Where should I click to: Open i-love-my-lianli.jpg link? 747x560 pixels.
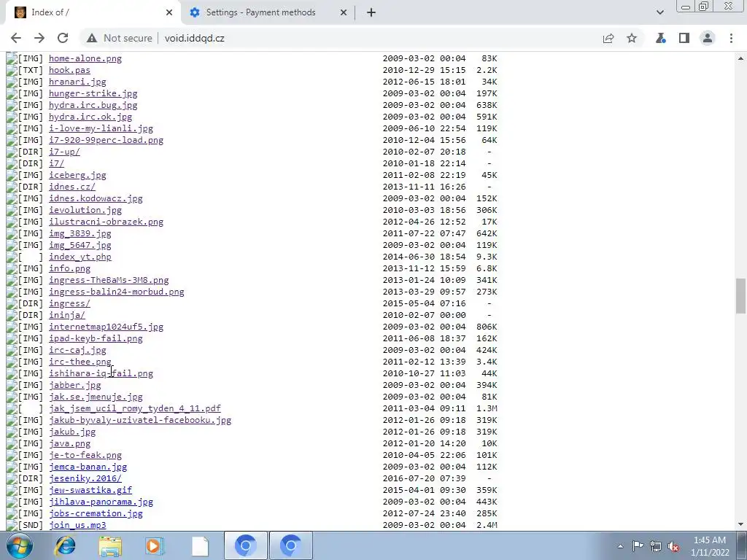(x=101, y=128)
